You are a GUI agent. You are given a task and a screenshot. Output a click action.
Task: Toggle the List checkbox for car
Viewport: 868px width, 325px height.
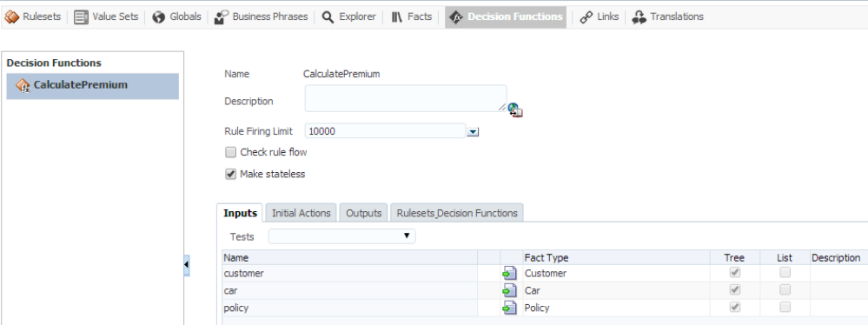tap(785, 289)
